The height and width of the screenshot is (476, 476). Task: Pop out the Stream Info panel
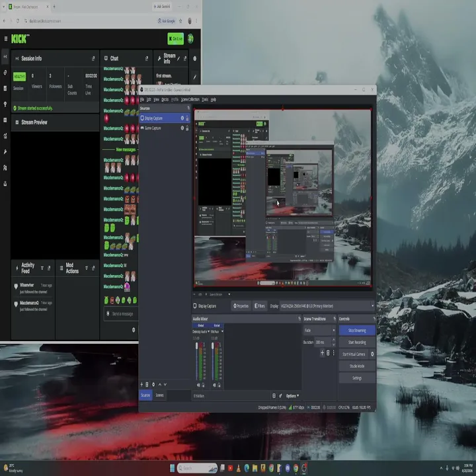[185, 59]
